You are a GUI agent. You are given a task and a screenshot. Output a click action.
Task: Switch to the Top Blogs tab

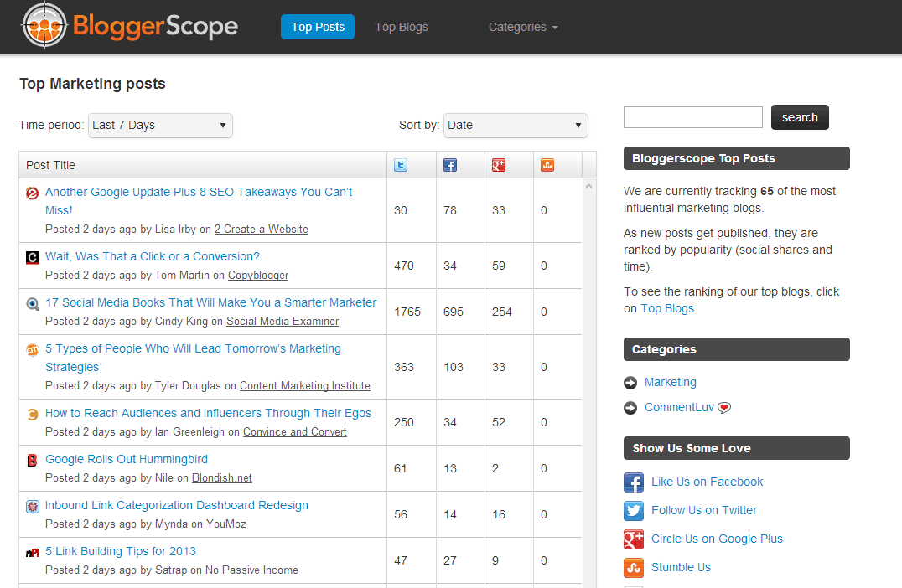pos(402,27)
